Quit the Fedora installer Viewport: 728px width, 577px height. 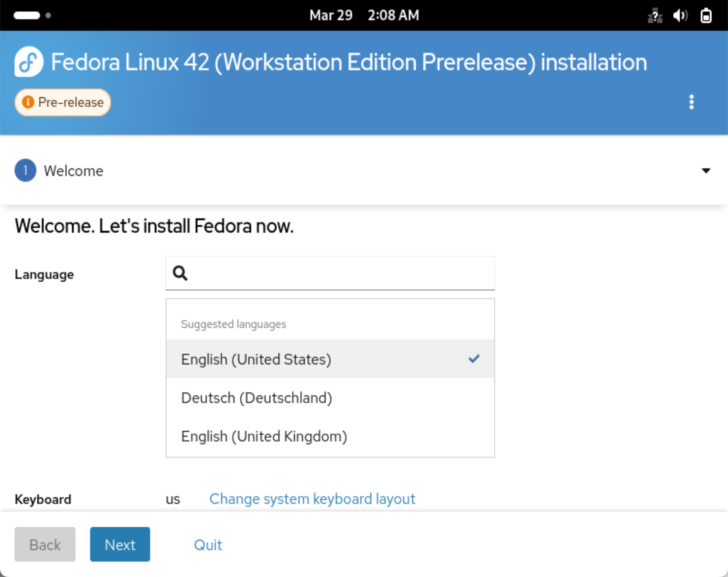208,545
